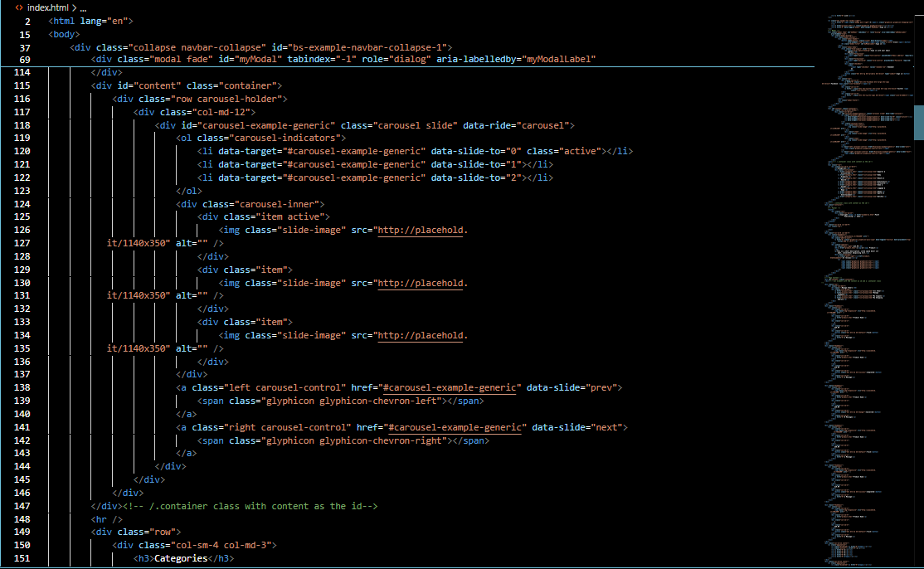This screenshot has height=569, width=924.
Task: Open the placehold link on line 126
Action: click(x=422, y=230)
